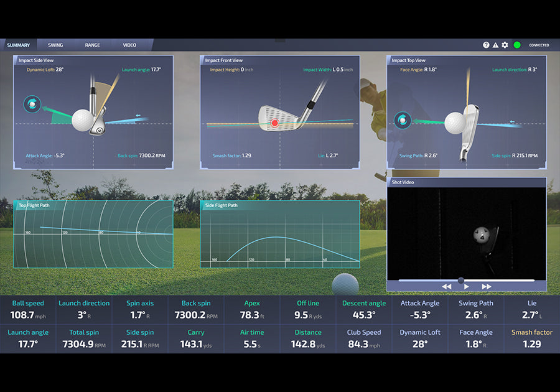
Task: Select the Top Flight Path chart
Action: click(93, 234)
